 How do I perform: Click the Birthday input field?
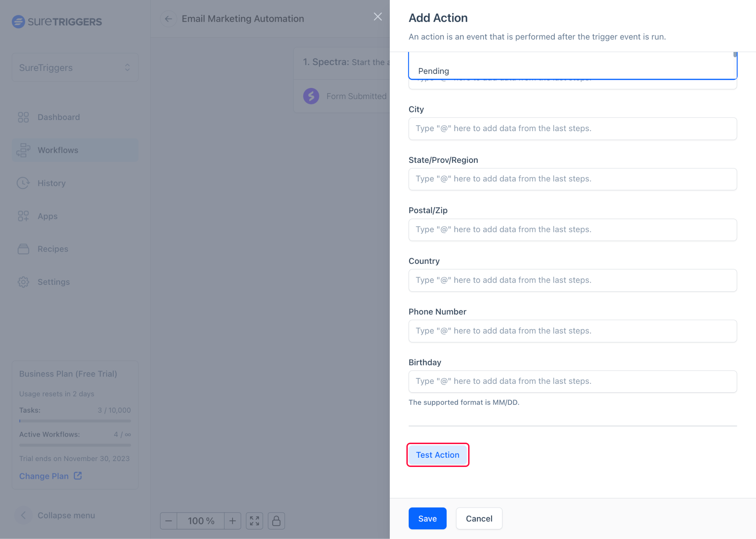tap(573, 381)
